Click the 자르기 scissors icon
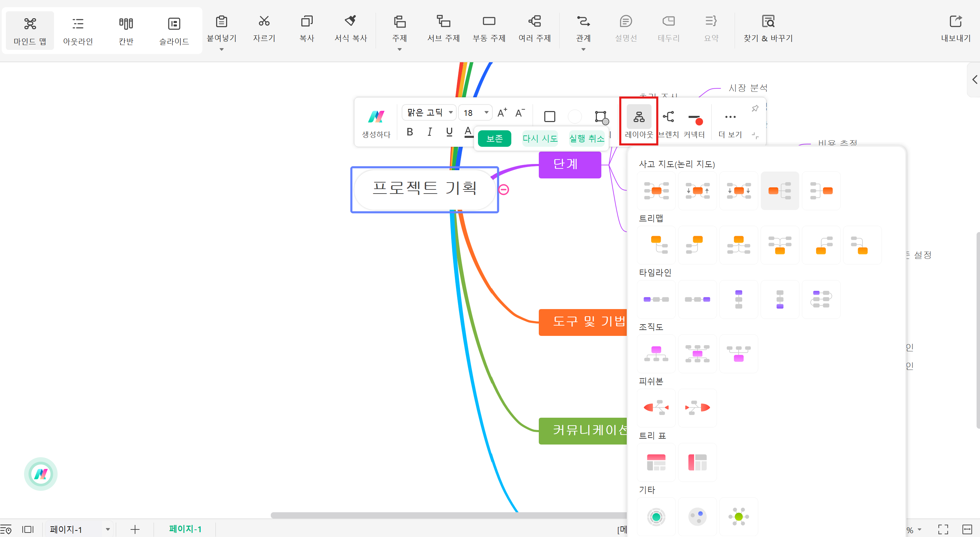The width and height of the screenshot is (980, 537). [264, 21]
